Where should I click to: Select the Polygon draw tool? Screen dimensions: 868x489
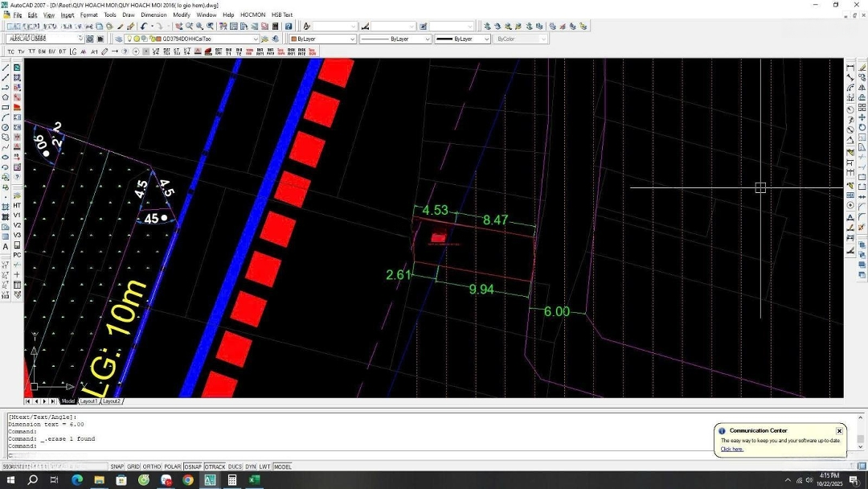coord(6,97)
